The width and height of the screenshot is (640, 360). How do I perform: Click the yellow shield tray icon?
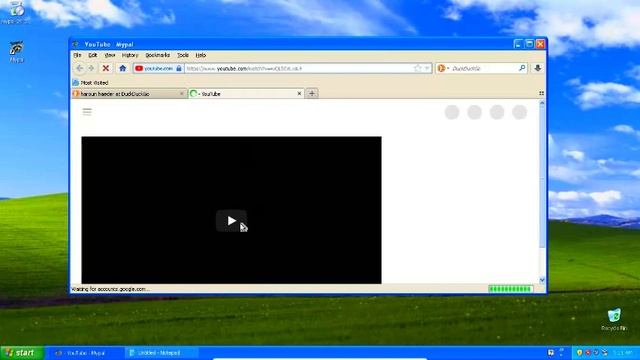579,353
